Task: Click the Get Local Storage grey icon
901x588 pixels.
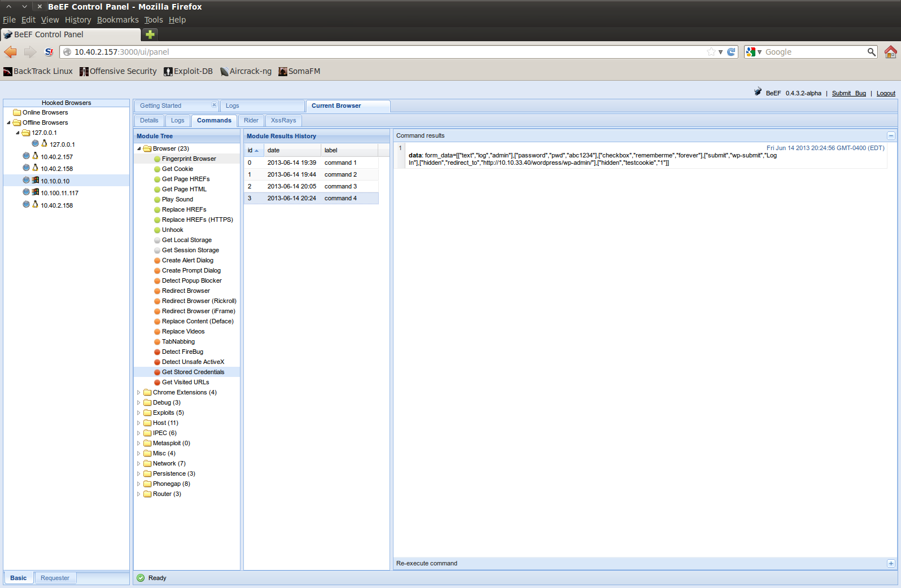Action: click(x=158, y=240)
